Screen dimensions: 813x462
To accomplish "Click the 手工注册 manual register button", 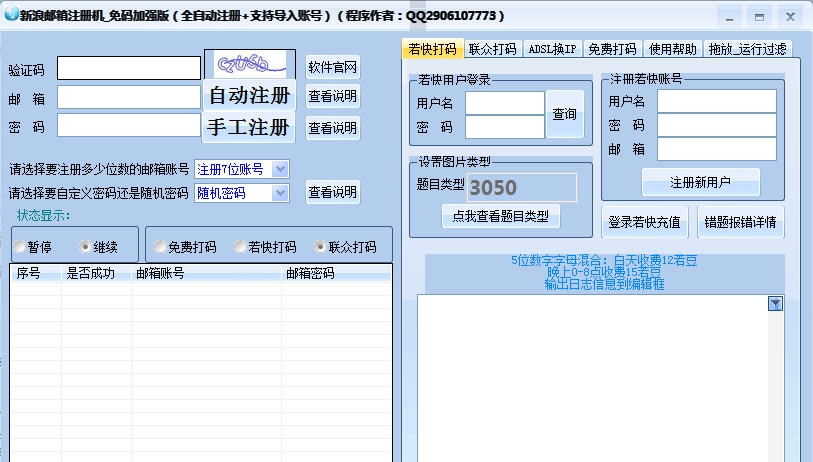I will point(248,127).
